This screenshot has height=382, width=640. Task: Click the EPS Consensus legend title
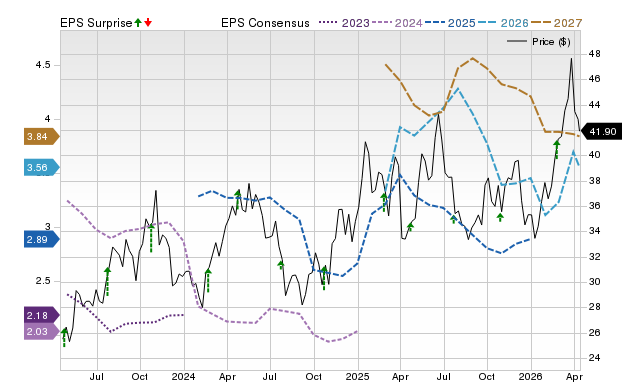pos(265,23)
